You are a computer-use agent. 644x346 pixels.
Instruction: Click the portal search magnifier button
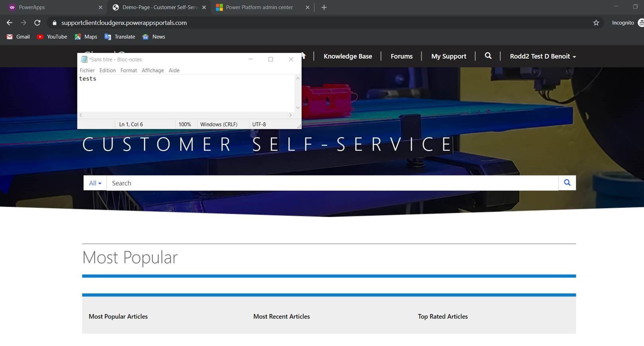pyautogui.click(x=567, y=183)
